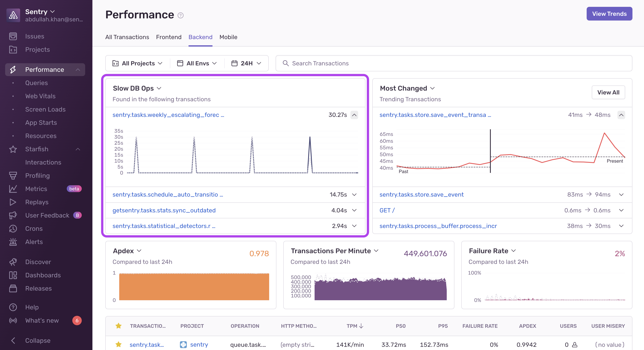
Task: Click the Issues icon in sidebar
Action: click(x=13, y=36)
